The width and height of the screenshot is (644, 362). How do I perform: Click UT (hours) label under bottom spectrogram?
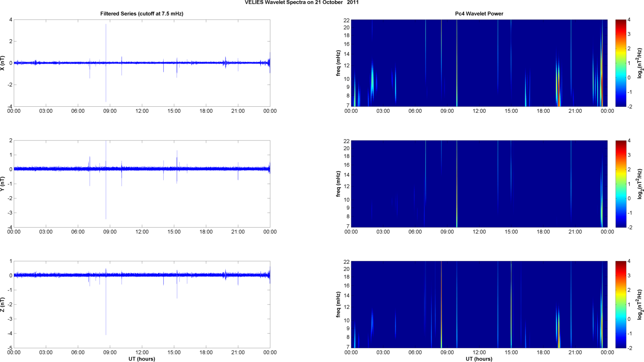click(479, 359)
